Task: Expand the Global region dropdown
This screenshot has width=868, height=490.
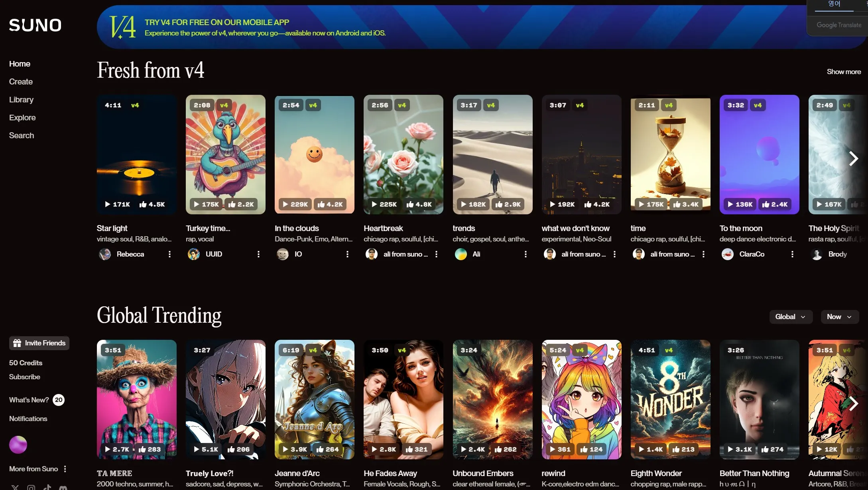Action: point(790,317)
